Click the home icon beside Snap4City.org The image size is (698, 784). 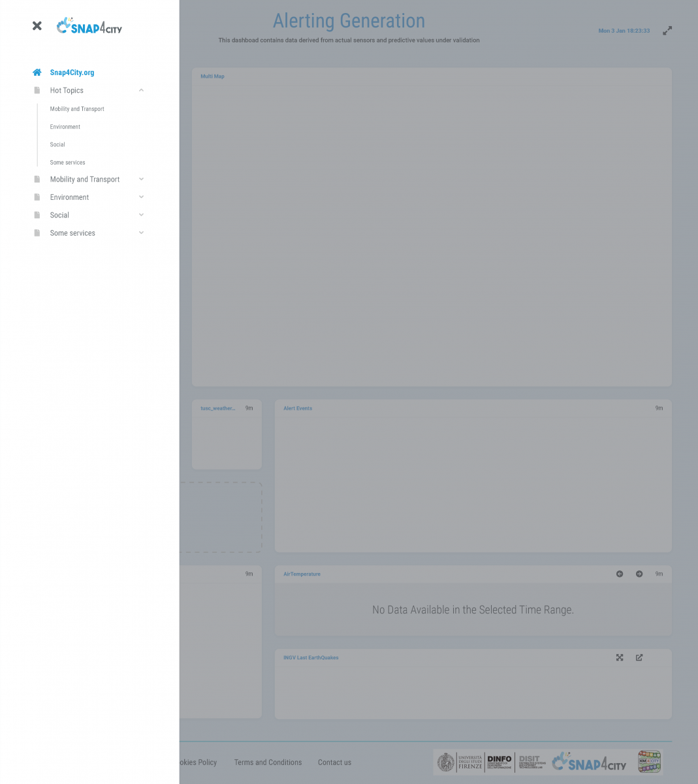pyautogui.click(x=37, y=73)
